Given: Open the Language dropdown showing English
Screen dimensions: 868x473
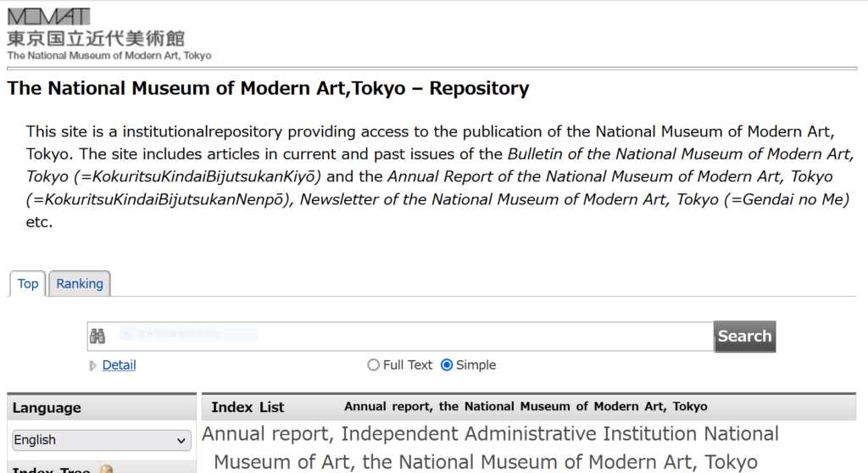Looking at the screenshot, I should click(x=102, y=440).
